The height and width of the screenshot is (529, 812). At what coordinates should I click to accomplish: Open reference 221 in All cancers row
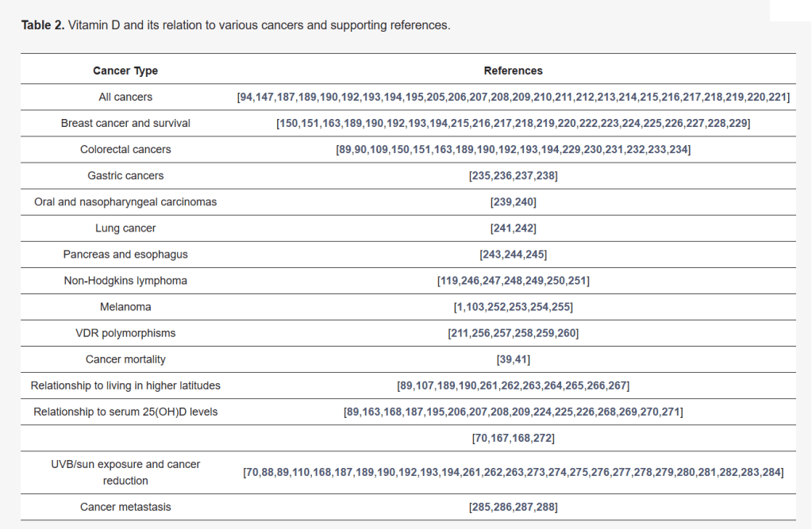point(778,98)
